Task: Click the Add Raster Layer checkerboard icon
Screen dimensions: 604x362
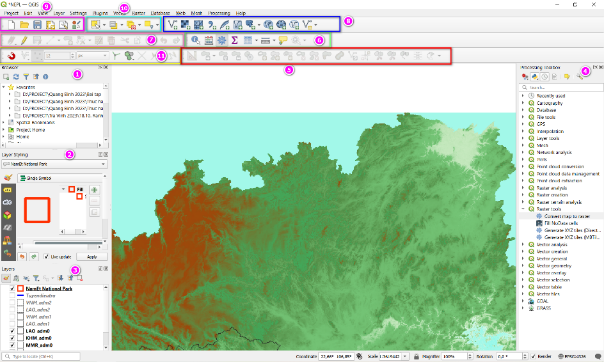Action: click(x=185, y=25)
